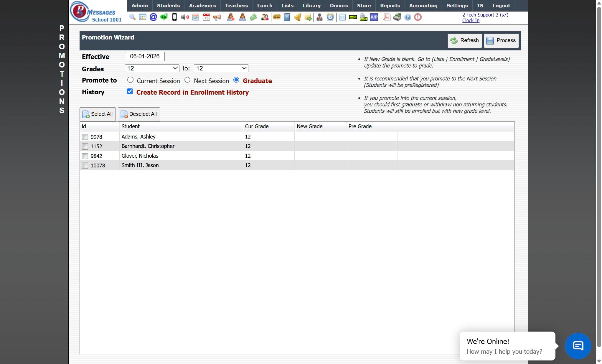Expand the To grade dropdown
This screenshot has width=602, height=364.
tap(221, 68)
